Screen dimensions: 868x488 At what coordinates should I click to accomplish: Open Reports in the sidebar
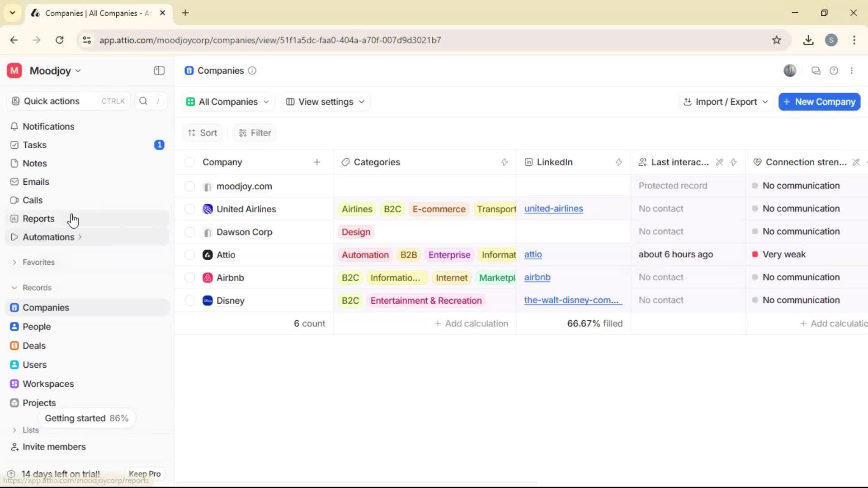click(x=87, y=219)
